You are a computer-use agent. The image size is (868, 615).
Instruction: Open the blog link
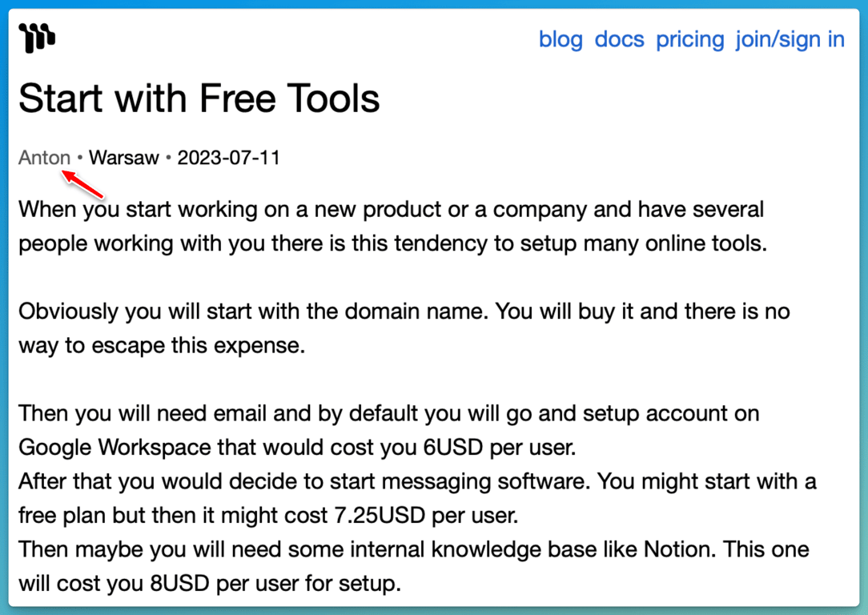pyautogui.click(x=561, y=39)
